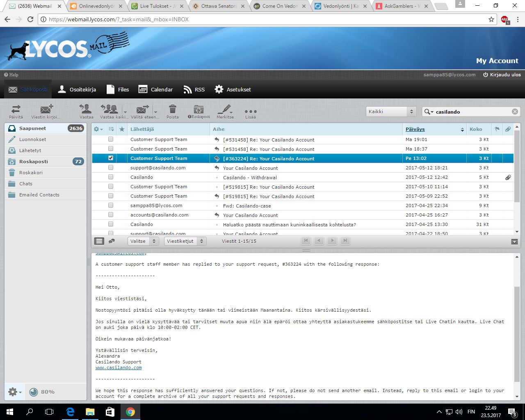Open the Microsoft Edge taskbar icon
The height and width of the screenshot is (420, 525).
pyautogui.click(x=70, y=412)
